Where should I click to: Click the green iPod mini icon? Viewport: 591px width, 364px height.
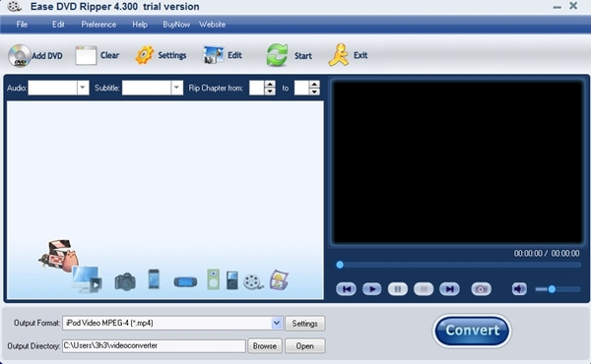click(x=213, y=279)
